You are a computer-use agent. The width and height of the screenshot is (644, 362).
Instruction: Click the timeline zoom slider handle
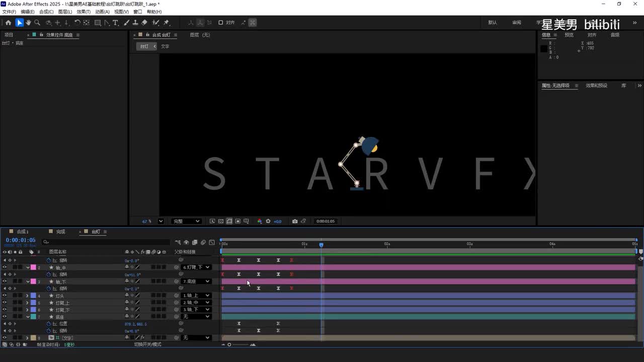tap(229, 344)
